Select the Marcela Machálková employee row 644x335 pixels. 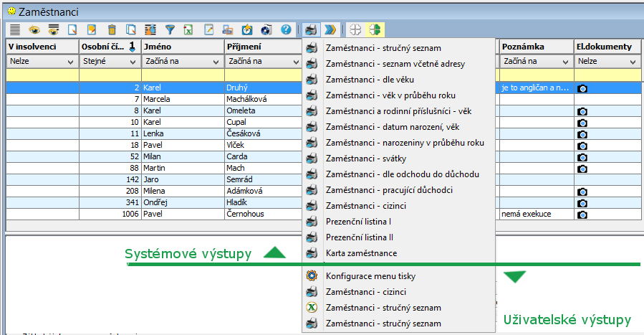[x=179, y=99]
